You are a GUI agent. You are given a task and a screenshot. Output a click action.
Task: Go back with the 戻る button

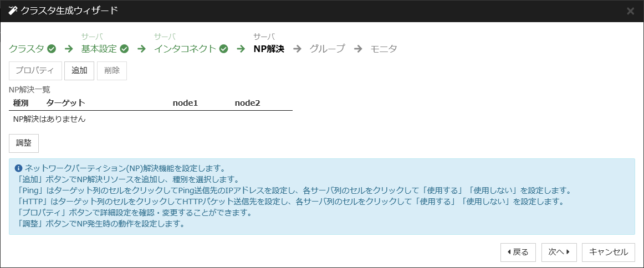tap(518, 252)
